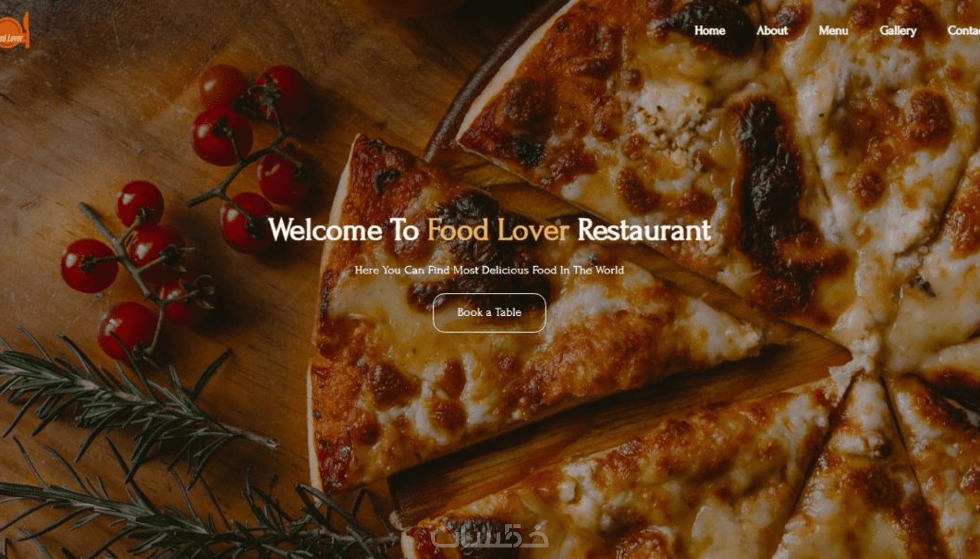Go to the About section
This screenshot has height=559, width=980.
(x=771, y=31)
